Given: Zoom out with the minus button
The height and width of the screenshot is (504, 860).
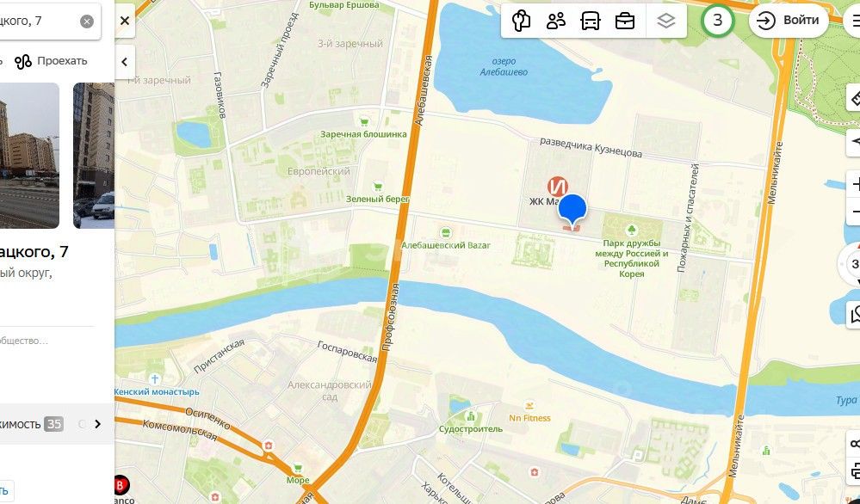Looking at the screenshot, I should pyautogui.click(x=855, y=212).
